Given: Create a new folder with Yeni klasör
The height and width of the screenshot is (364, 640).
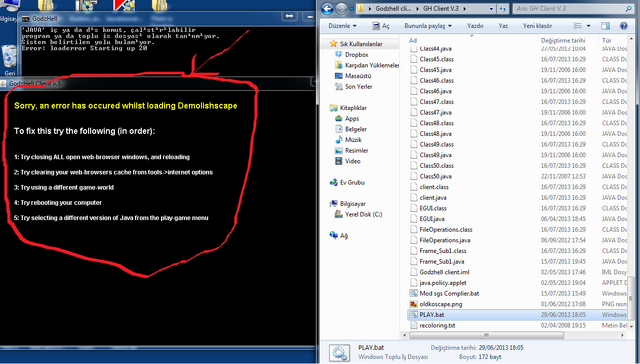Looking at the screenshot, I should point(537,26).
